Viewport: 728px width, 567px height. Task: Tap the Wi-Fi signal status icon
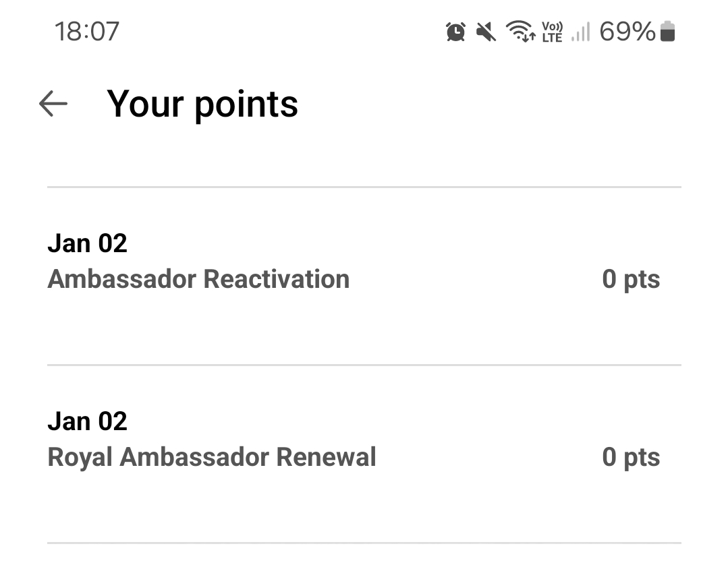click(x=520, y=31)
